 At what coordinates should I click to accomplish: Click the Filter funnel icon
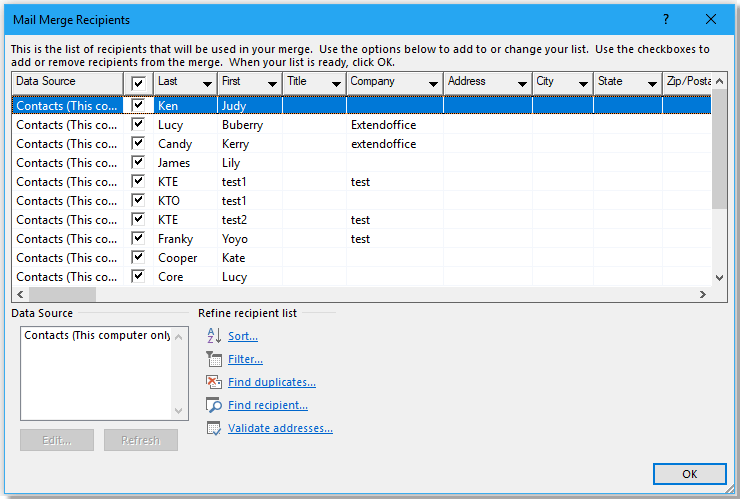tap(212, 359)
